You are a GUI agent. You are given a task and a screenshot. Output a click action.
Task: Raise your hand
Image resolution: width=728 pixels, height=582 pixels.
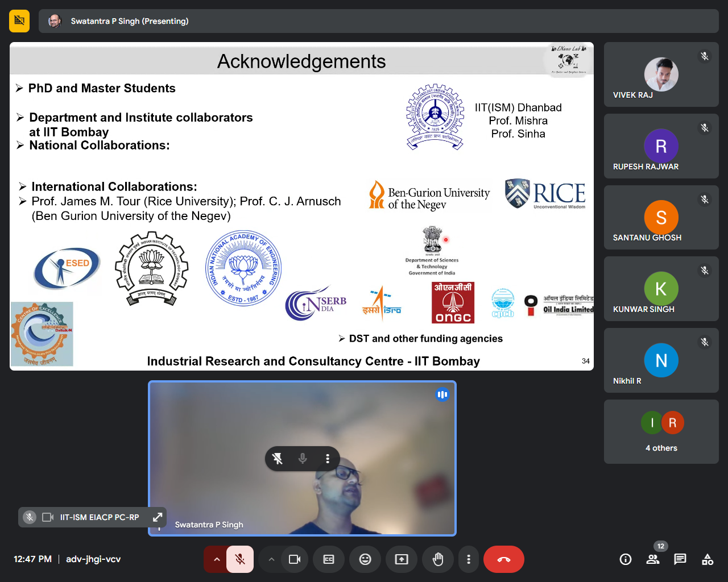point(438,559)
